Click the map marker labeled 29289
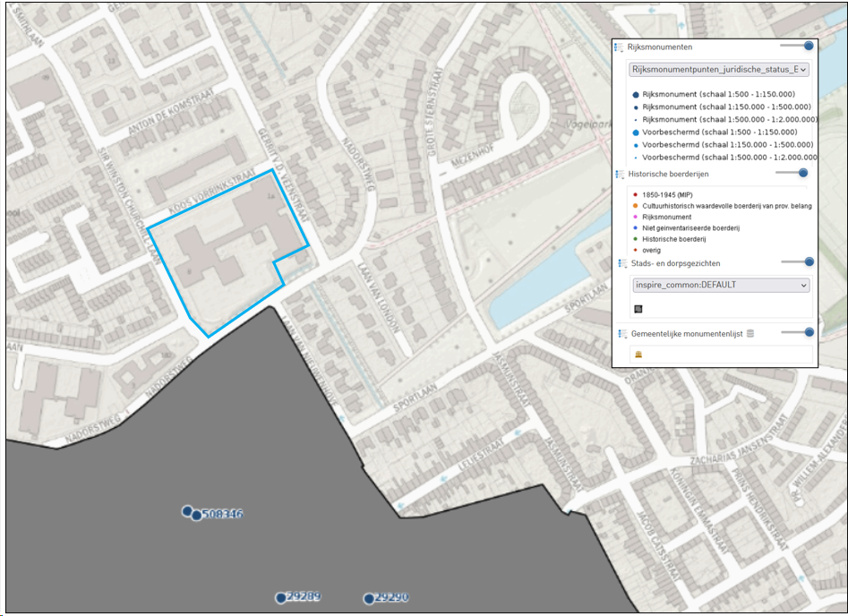 click(280, 597)
